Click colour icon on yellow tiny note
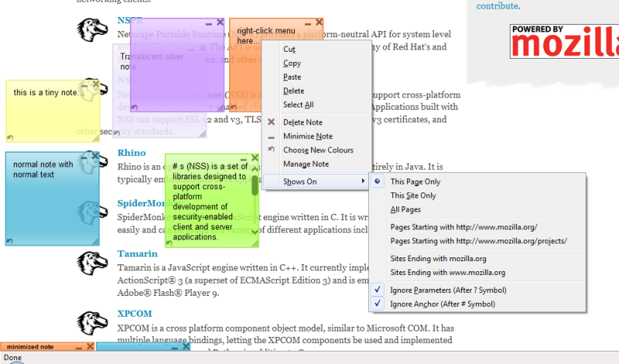Image resolution: width=619 pixels, height=364 pixels. pos(10,138)
